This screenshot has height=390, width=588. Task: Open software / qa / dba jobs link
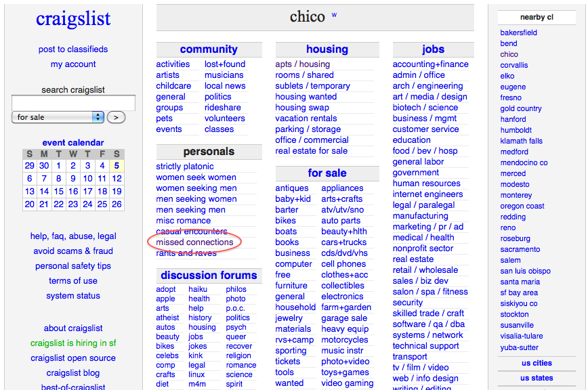[429, 324]
